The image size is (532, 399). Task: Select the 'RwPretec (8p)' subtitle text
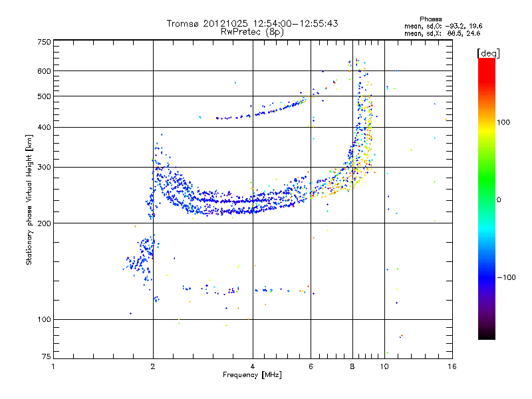pos(252,32)
